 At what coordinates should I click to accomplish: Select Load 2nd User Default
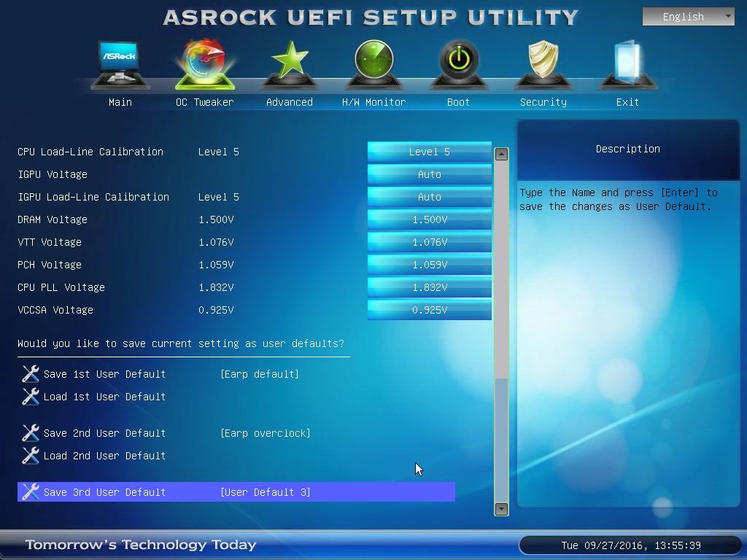click(x=104, y=456)
